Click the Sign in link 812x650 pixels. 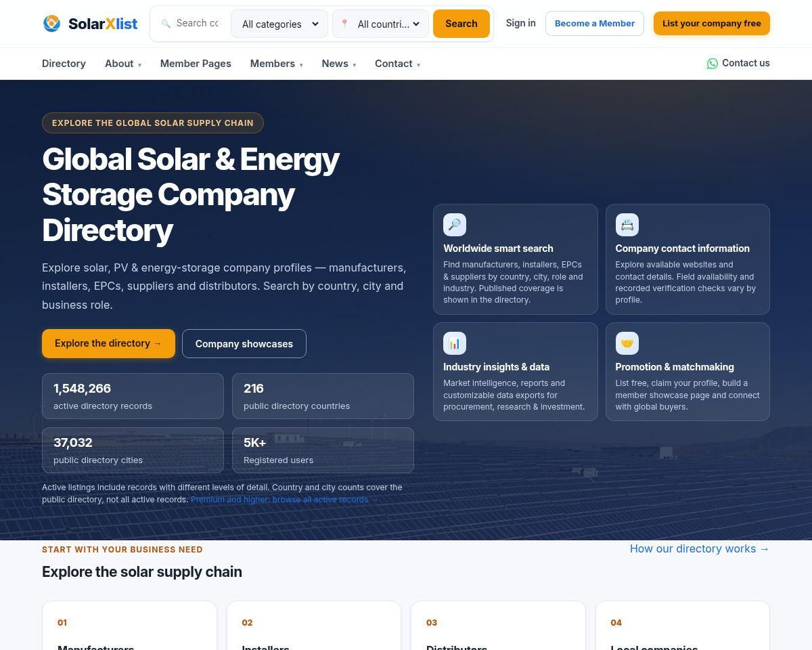click(x=520, y=23)
